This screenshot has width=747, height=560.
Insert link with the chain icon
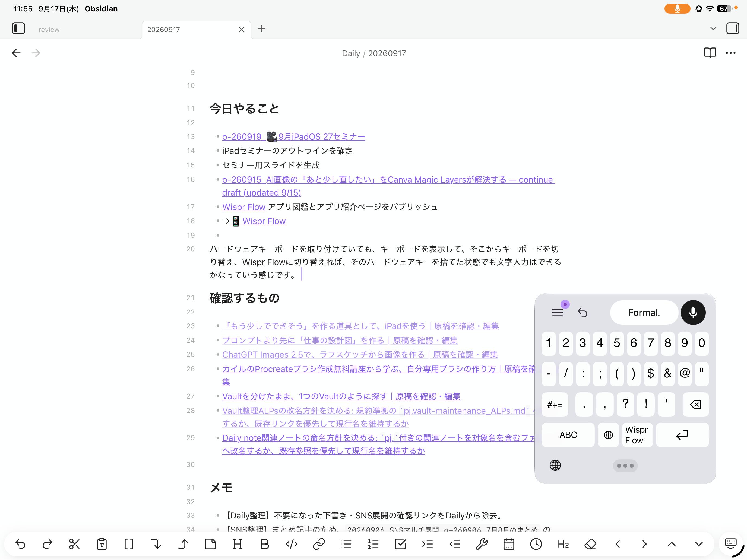319,544
